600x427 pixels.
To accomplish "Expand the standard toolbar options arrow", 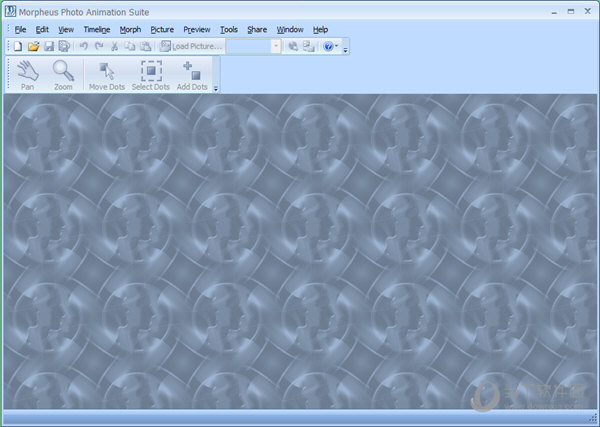I will pyautogui.click(x=346, y=49).
